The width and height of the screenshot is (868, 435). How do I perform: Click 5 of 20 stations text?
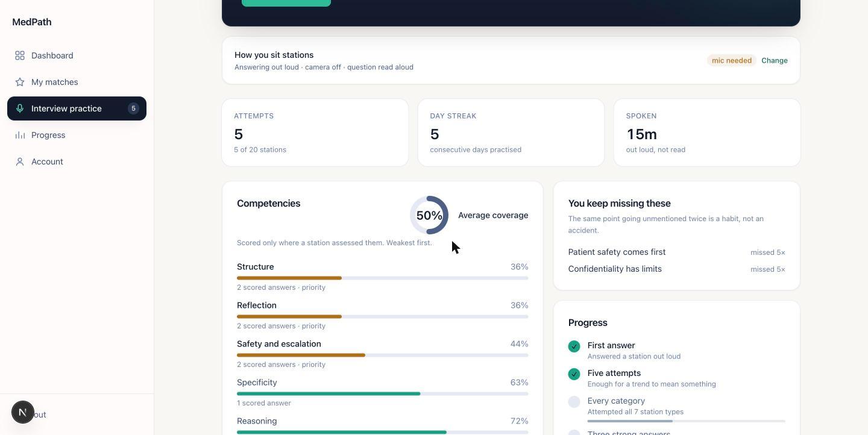260,149
